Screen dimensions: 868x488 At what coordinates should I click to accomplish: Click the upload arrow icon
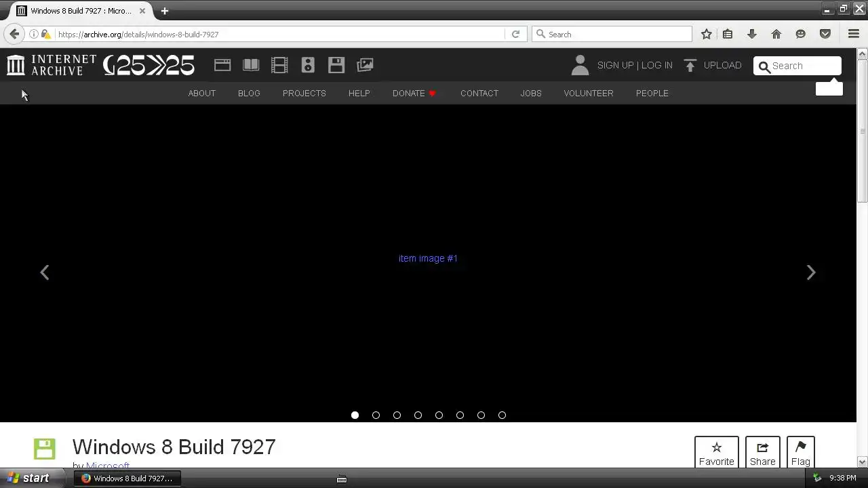[x=690, y=65]
